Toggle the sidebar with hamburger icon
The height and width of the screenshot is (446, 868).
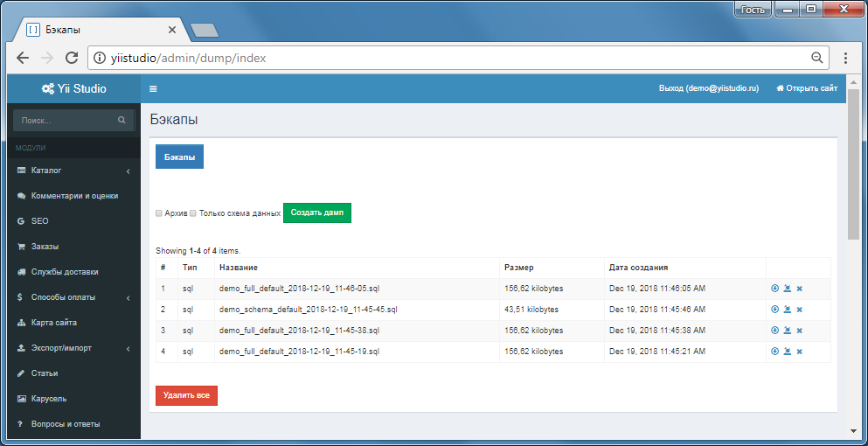[153, 88]
